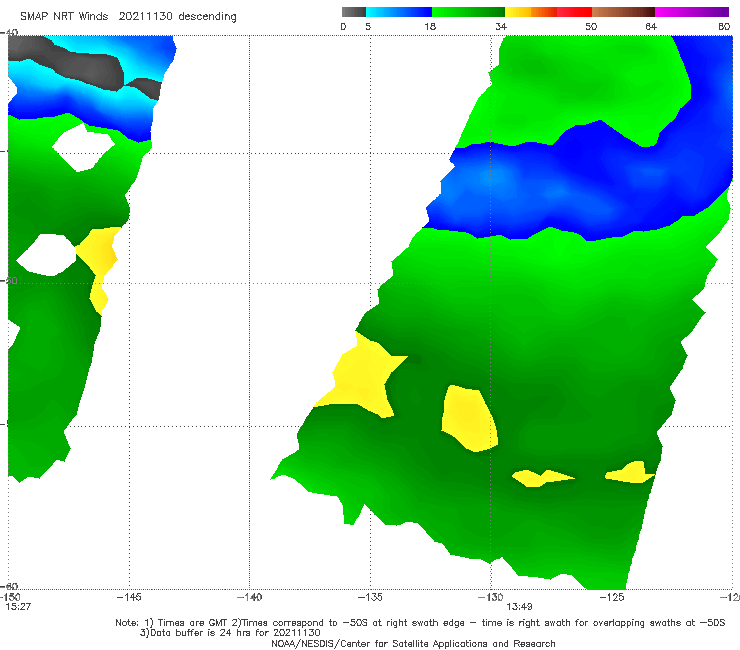Screen dimensions: 740x650
Task: Click the star-shaped yellow wind patch near -135
Action: pyautogui.click(x=362, y=378)
